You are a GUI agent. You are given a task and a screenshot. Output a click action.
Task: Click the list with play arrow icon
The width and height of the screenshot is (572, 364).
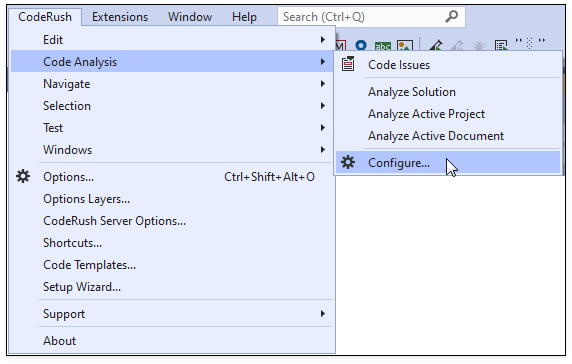502,46
